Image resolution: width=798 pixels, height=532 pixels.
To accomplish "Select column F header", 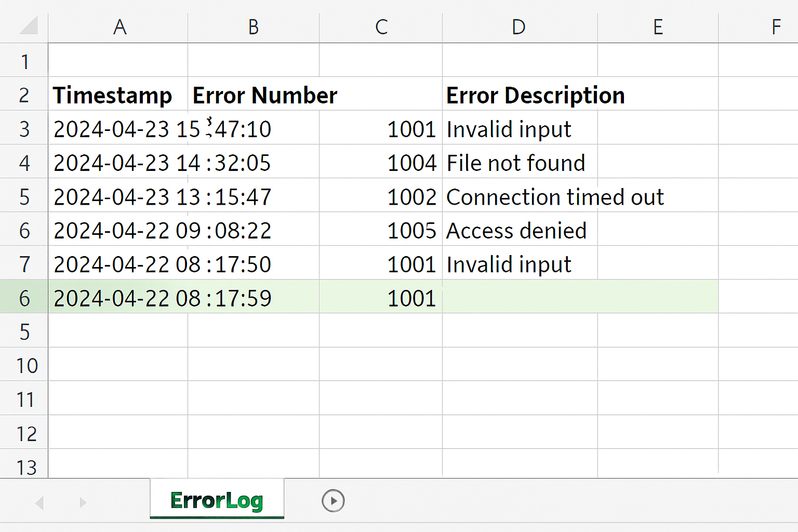I will pyautogui.click(x=759, y=27).
